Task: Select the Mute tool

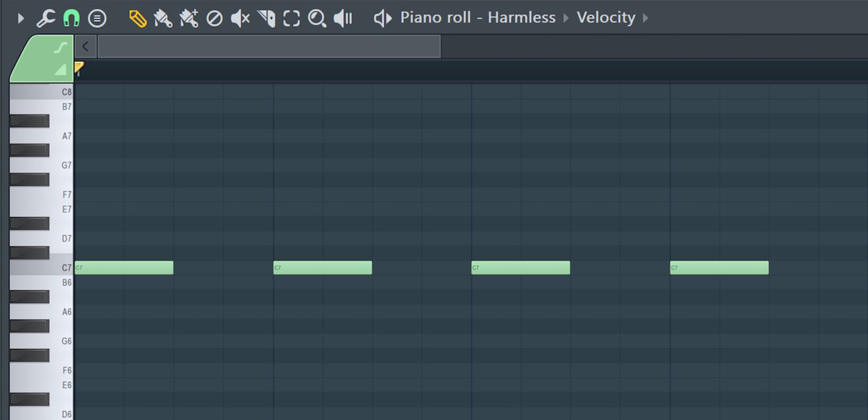Action: (x=240, y=18)
